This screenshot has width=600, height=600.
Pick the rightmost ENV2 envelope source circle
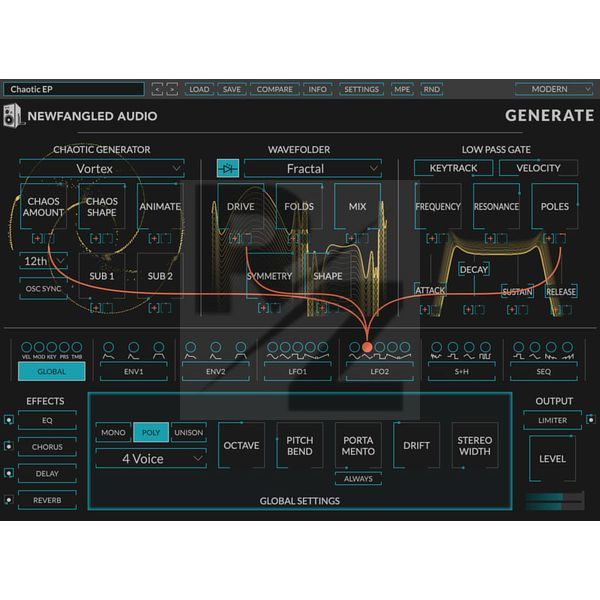pos(241,347)
